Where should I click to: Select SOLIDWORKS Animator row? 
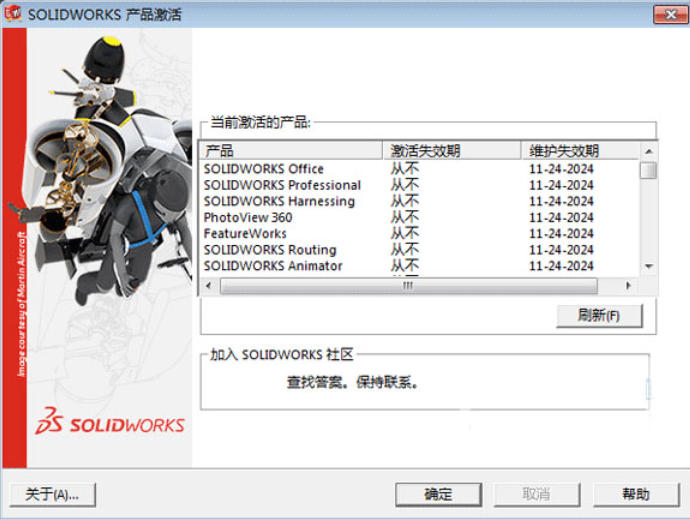273,265
